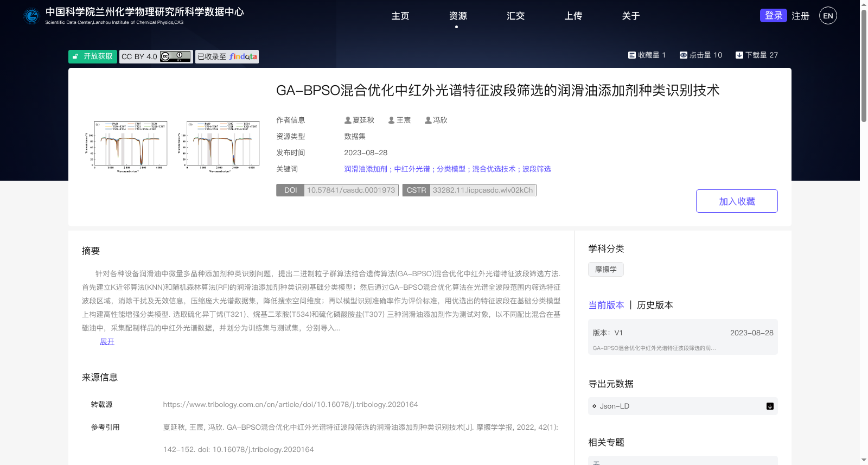868x465 pixels.
Task: Select the 摩擦学 subject tag
Action: pos(606,269)
